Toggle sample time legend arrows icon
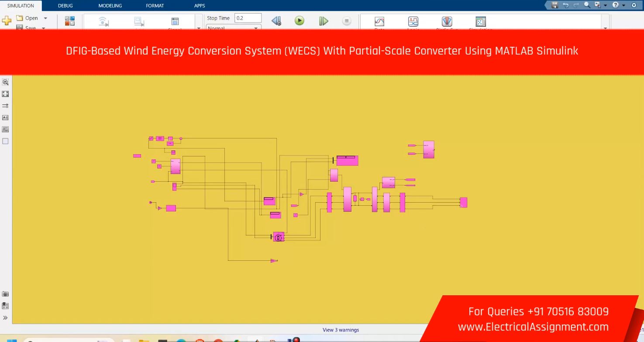The height and width of the screenshot is (342, 644). (6, 106)
